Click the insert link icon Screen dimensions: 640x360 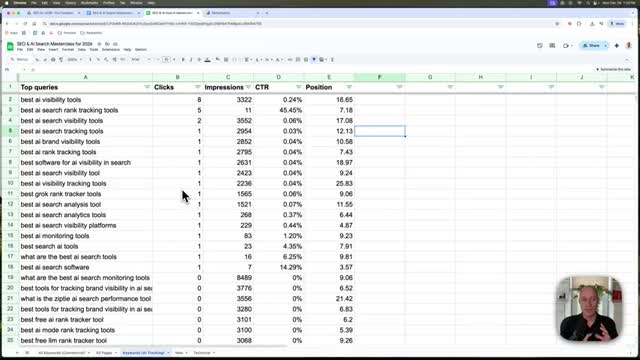click(290, 60)
